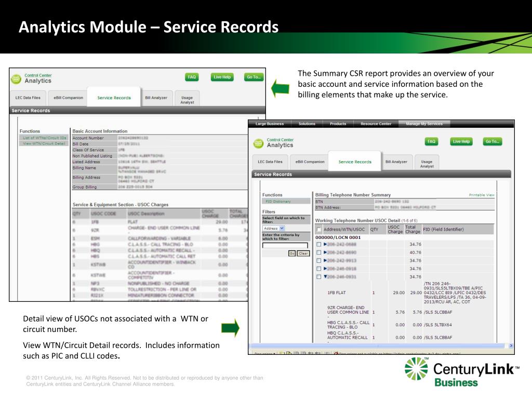Tick the checkbox of the 206-242-9913 row

coord(318,261)
